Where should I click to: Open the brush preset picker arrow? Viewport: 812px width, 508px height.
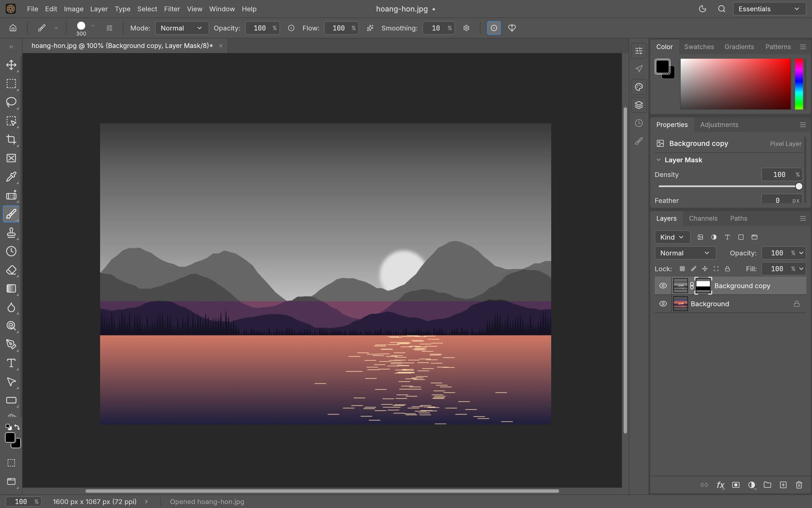click(x=93, y=25)
